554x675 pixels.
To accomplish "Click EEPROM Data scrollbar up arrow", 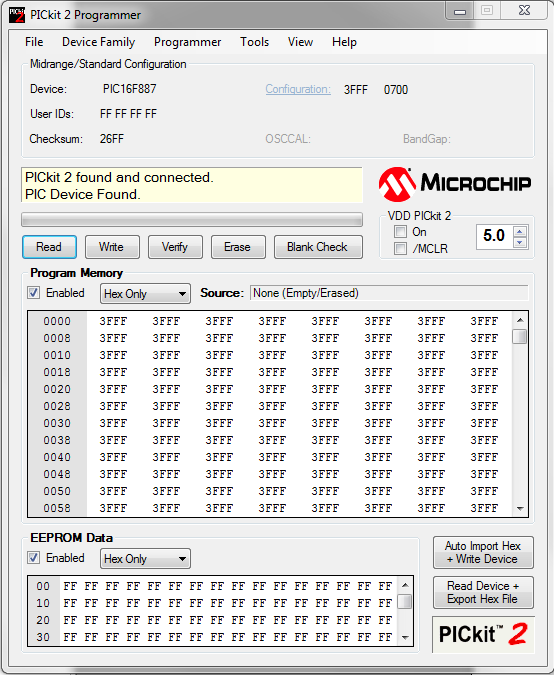I will click(x=405, y=585).
